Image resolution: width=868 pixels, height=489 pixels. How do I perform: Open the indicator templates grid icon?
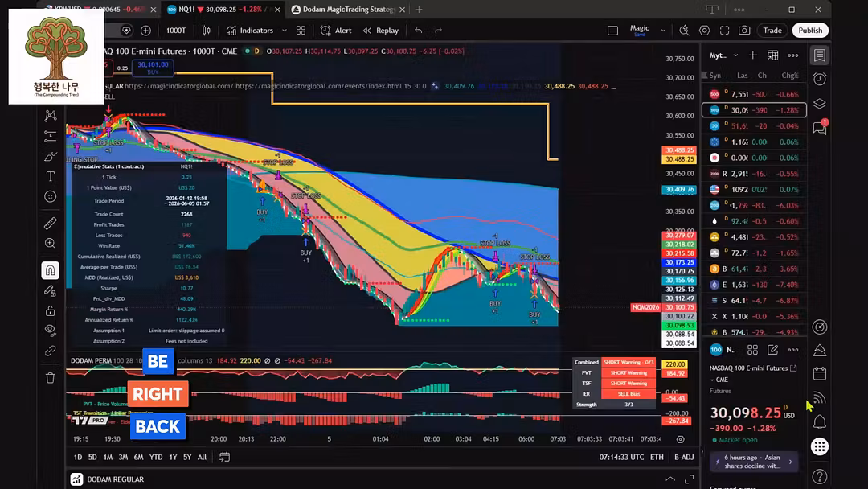[301, 31]
